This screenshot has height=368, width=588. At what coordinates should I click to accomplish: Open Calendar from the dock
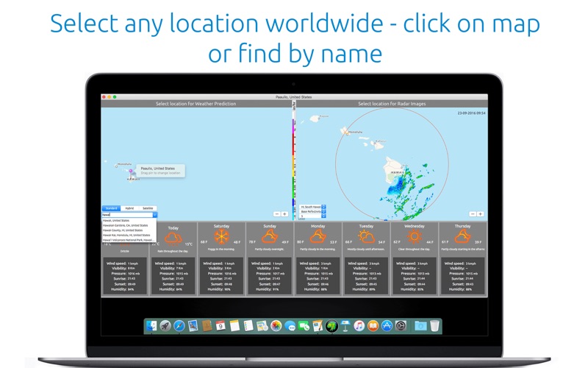(x=220, y=325)
